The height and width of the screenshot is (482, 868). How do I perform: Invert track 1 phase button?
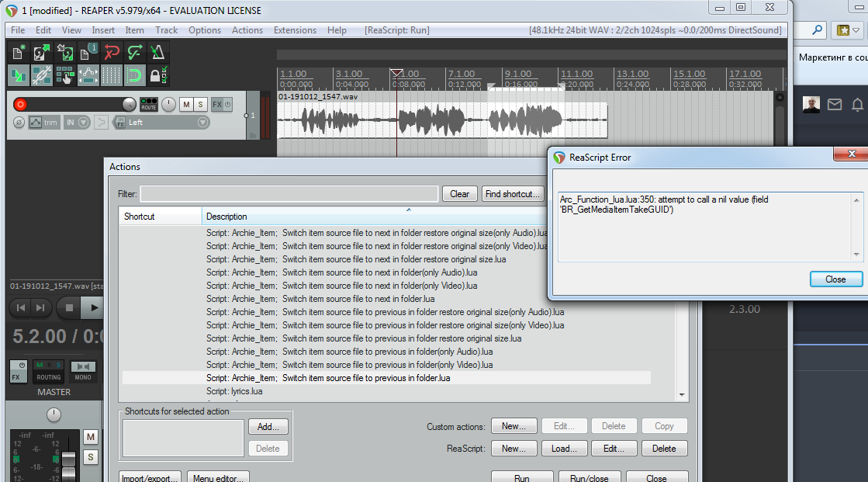pyautogui.click(x=19, y=123)
